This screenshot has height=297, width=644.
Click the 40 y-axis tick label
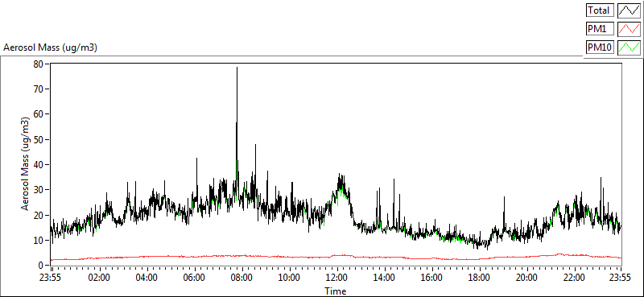[39, 165]
